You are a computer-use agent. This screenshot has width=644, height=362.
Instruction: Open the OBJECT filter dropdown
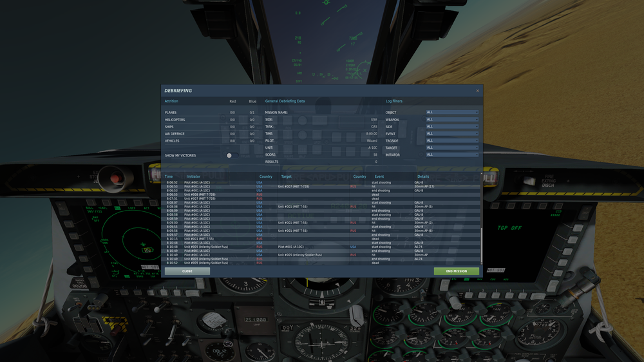[452, 112]
